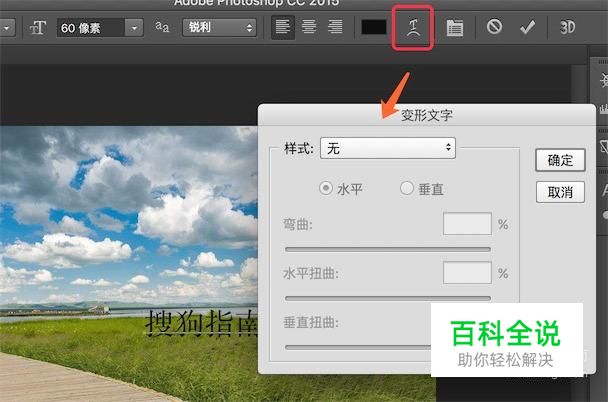
Task: Select left align text icon
Action: pos(283,28)
